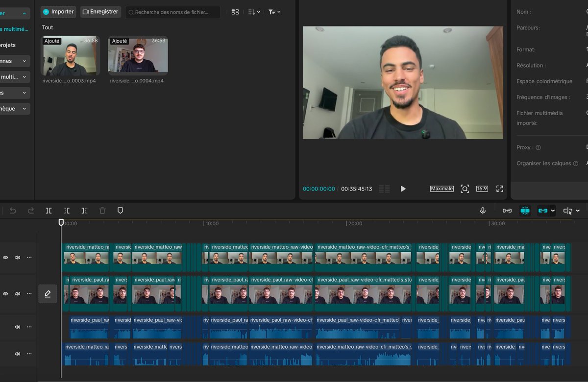This screenshot has width=588, height=382.
Task: Click the current timecode 00:00:00:00
Action: 319,189
